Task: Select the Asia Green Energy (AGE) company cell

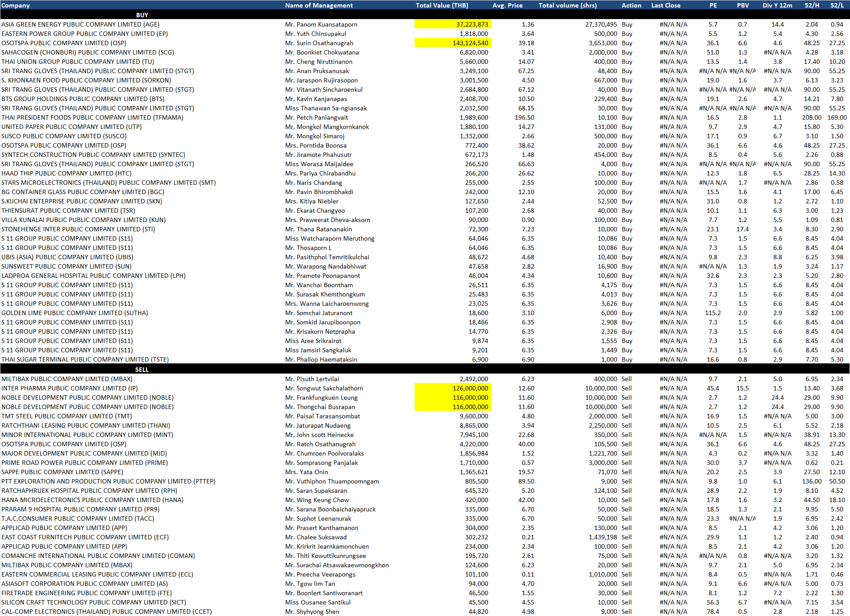Action: point(80,24)
